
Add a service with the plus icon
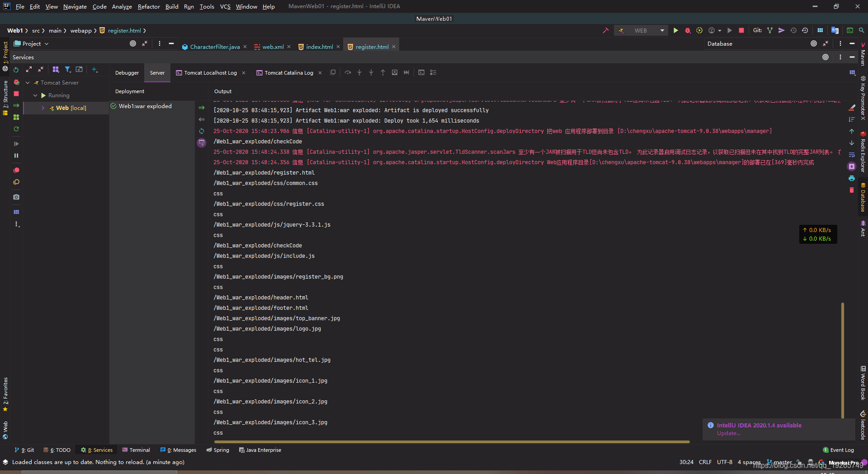coord(94,69)
